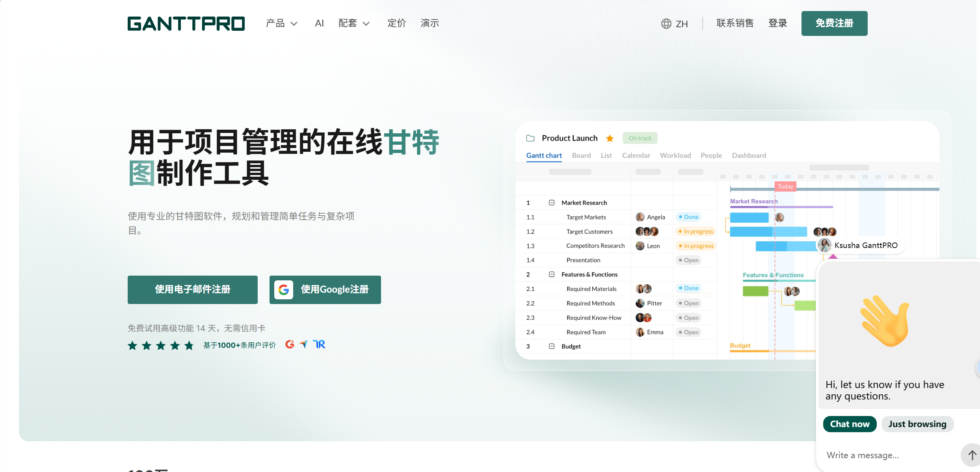980x472 pixels.
Task: Click Leon's avatar in Competitors Research row
Action: point(640,246)
